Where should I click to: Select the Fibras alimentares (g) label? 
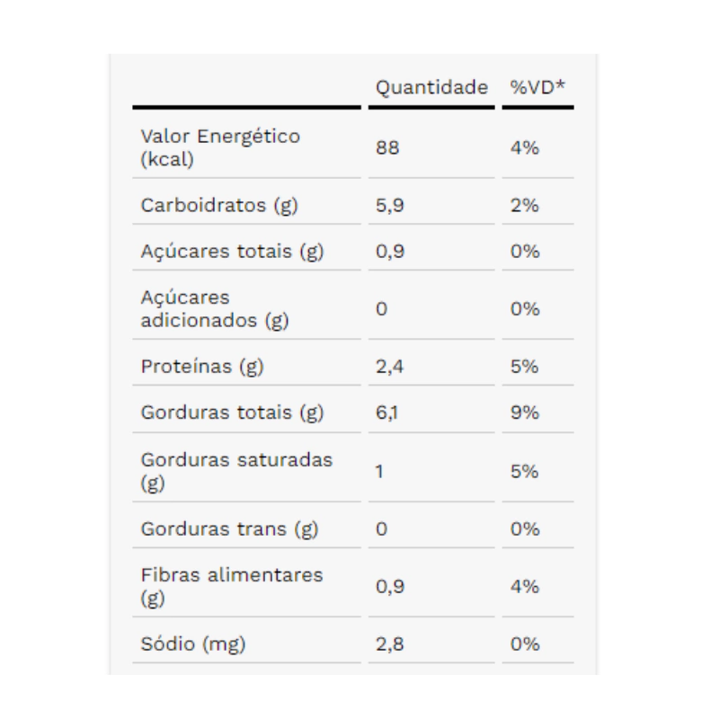point(232,586)
